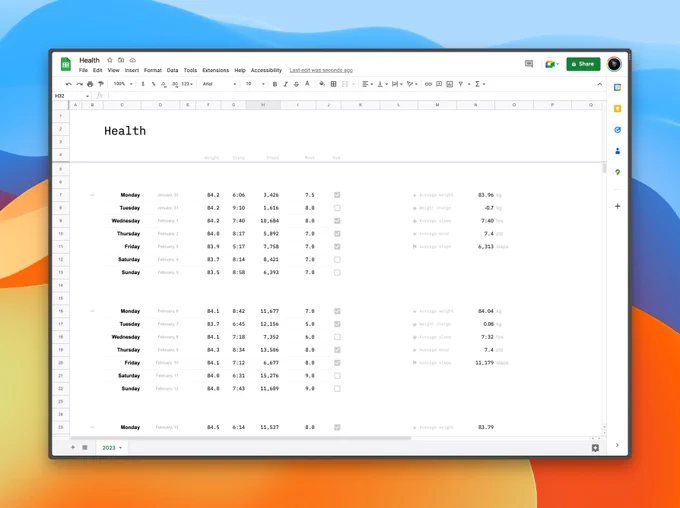Open Google Calendar in the side panel

(x=618, y=88)
